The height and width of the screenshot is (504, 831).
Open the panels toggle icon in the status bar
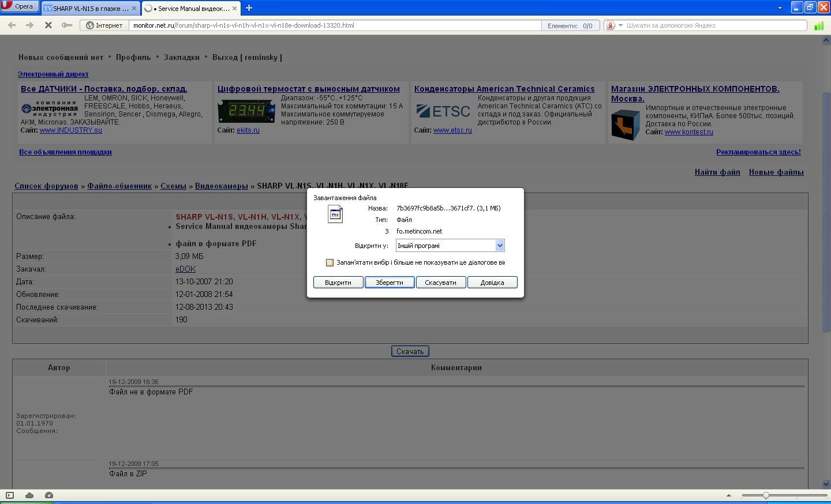pyautogui.click(x=10, y=495)
